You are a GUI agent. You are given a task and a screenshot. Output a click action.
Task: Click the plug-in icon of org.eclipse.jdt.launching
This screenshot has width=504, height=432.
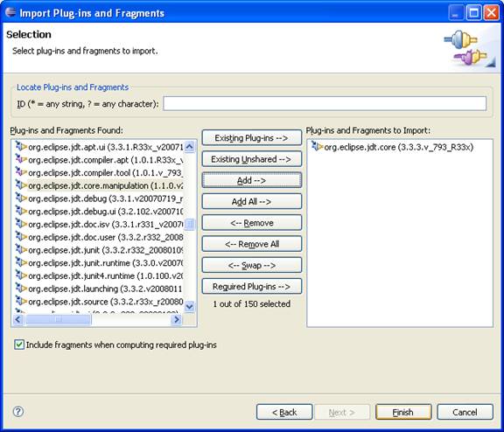point(21,288)
